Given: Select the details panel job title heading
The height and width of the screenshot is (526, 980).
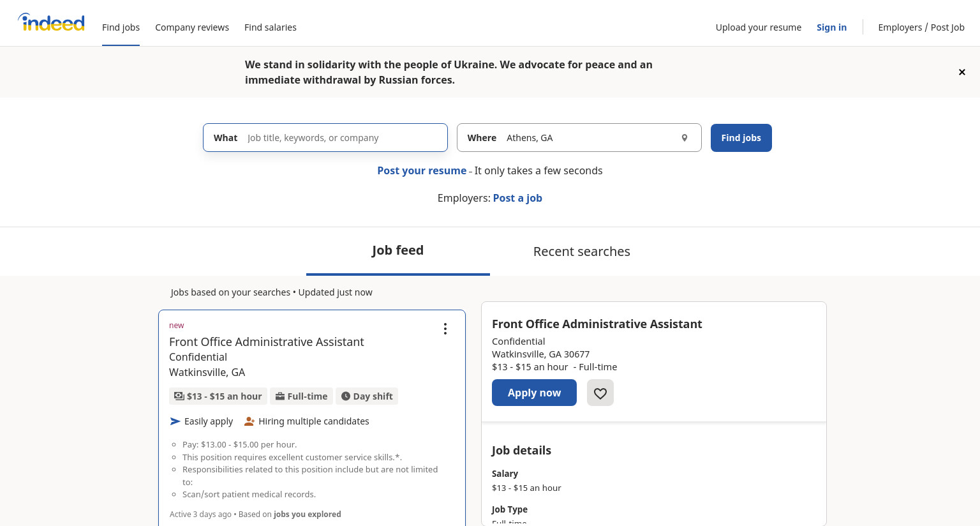Looking at the screenshot, I should [x=597, y=324].
